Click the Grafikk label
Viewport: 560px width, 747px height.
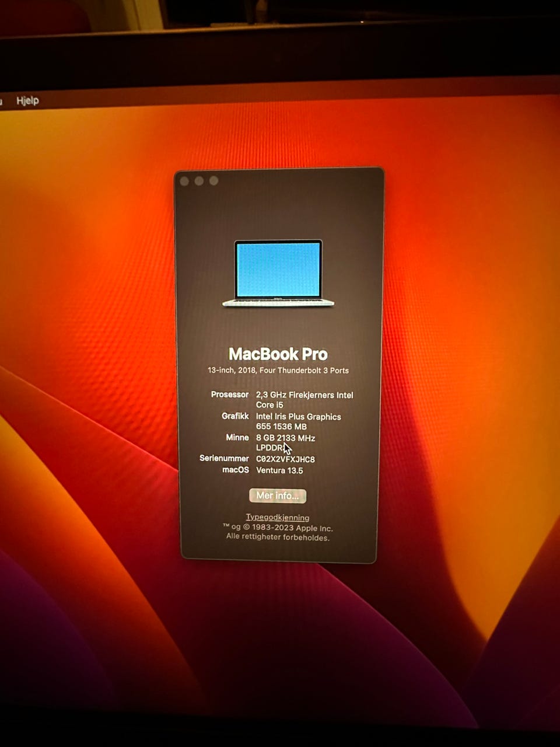(235, 416)
